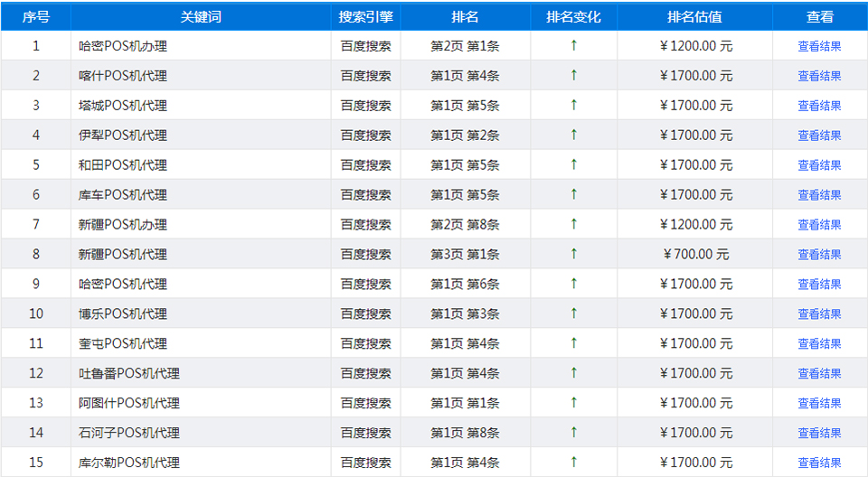Click the rank-change arrow for 库尔勒POS机代理
This screenshot has width=868, height=477.
point(573,462)
